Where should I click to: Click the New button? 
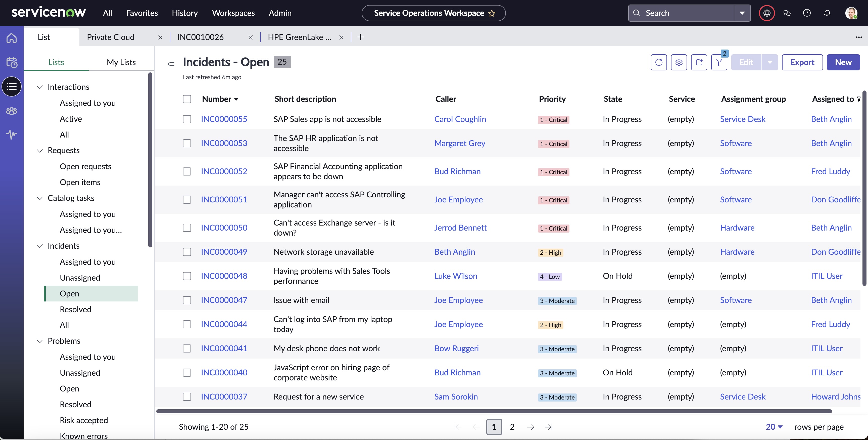pyautogui.click(x=843, y=62)
